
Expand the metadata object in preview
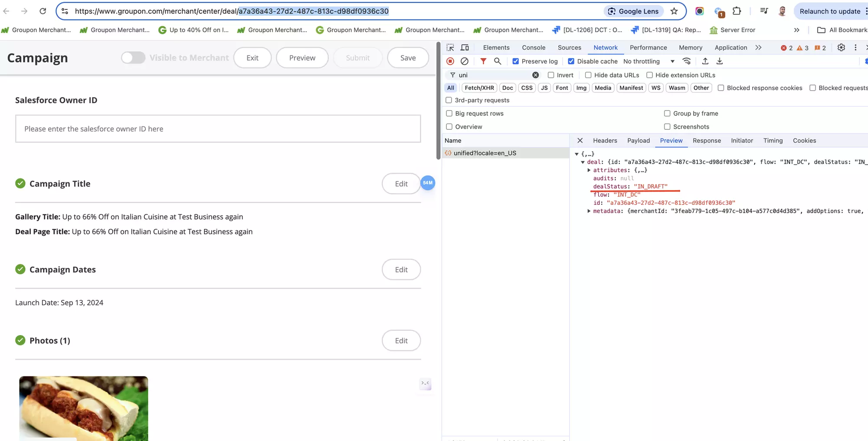click(589, 211)
